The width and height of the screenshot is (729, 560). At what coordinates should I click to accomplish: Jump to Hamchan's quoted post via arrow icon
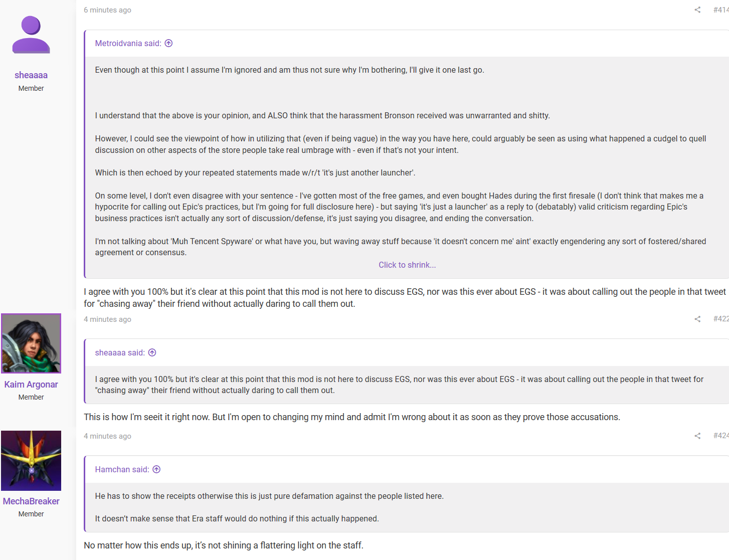pos(156,469)
